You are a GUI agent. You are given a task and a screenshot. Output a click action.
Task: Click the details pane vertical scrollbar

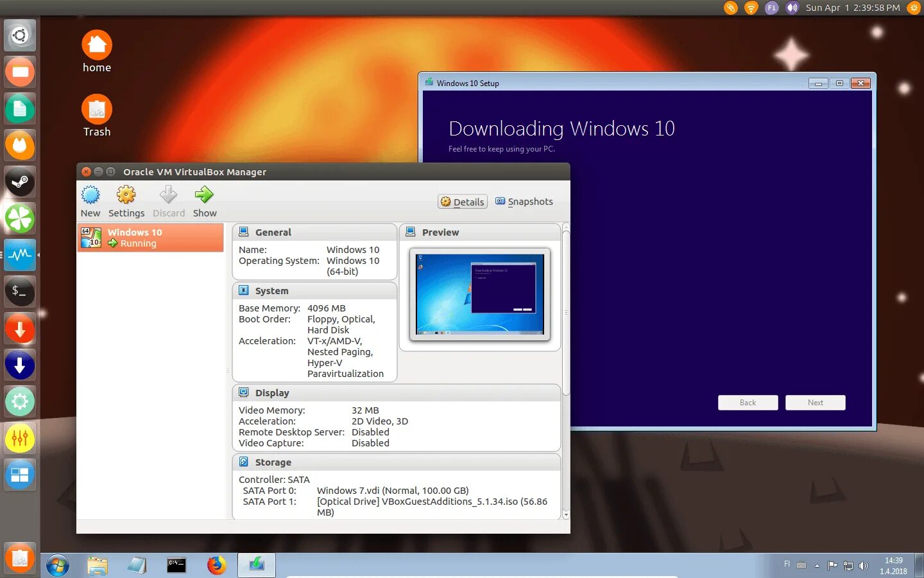(566, 313)
